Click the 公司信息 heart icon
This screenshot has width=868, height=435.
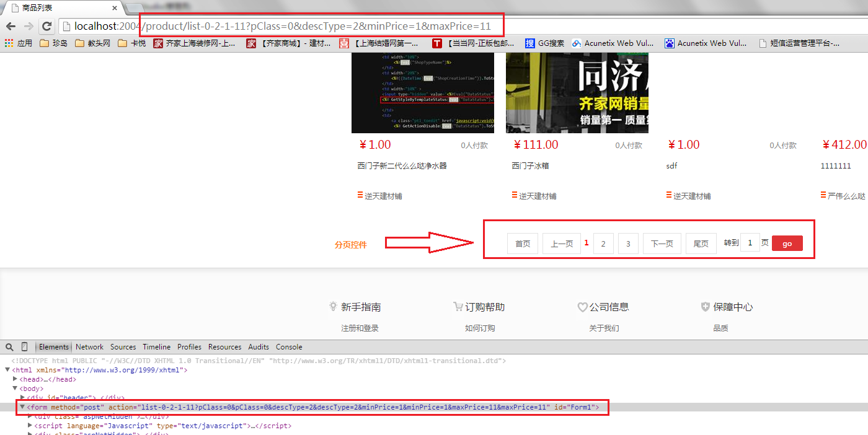(x=582, y=307)
